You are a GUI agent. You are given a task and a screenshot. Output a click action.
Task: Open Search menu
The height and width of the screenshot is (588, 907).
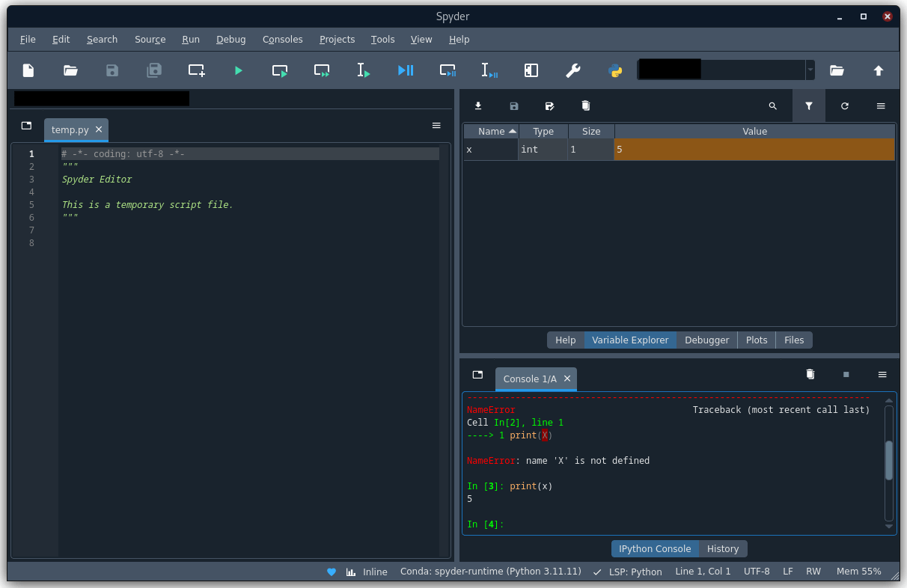click(x=102, y=39)
